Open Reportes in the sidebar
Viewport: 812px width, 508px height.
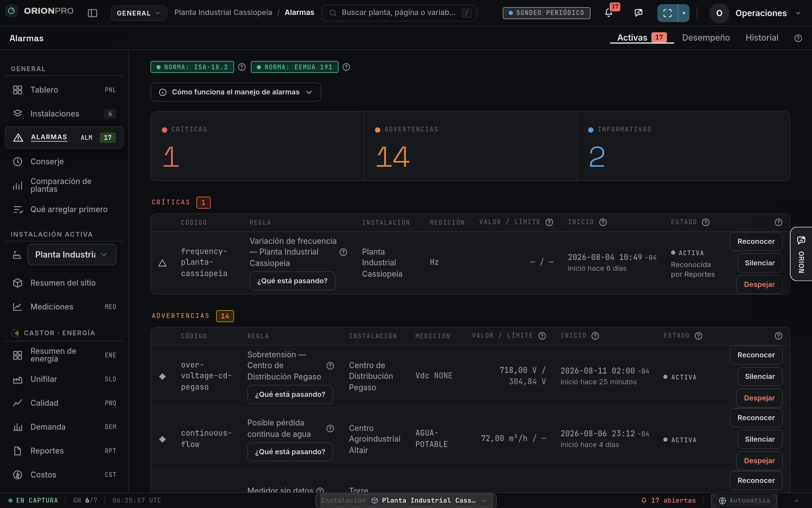(64, 451)
